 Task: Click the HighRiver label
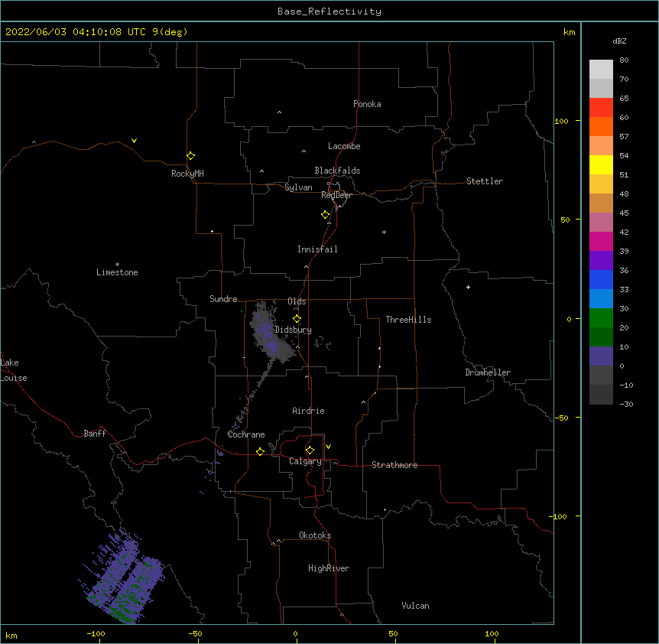(329, 568)
